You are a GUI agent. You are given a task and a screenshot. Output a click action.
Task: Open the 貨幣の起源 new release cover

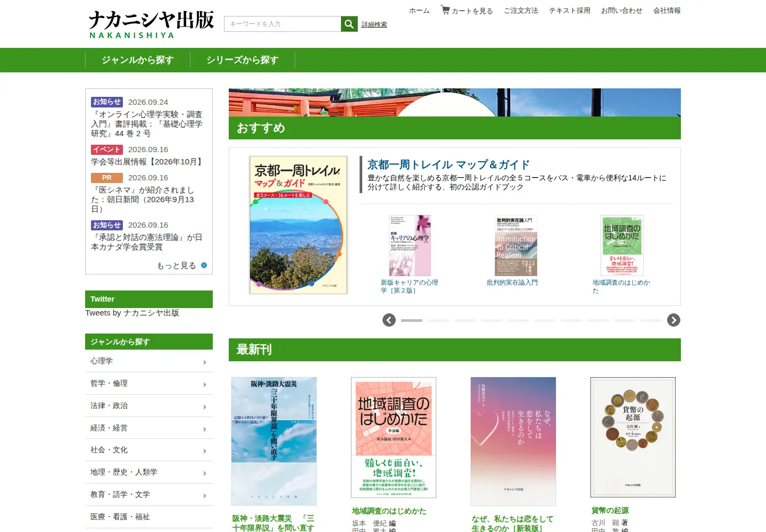click(633, 437)
